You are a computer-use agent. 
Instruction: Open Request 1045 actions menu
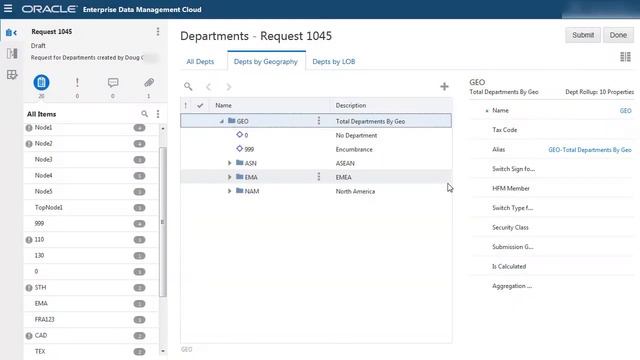point(158,32)
